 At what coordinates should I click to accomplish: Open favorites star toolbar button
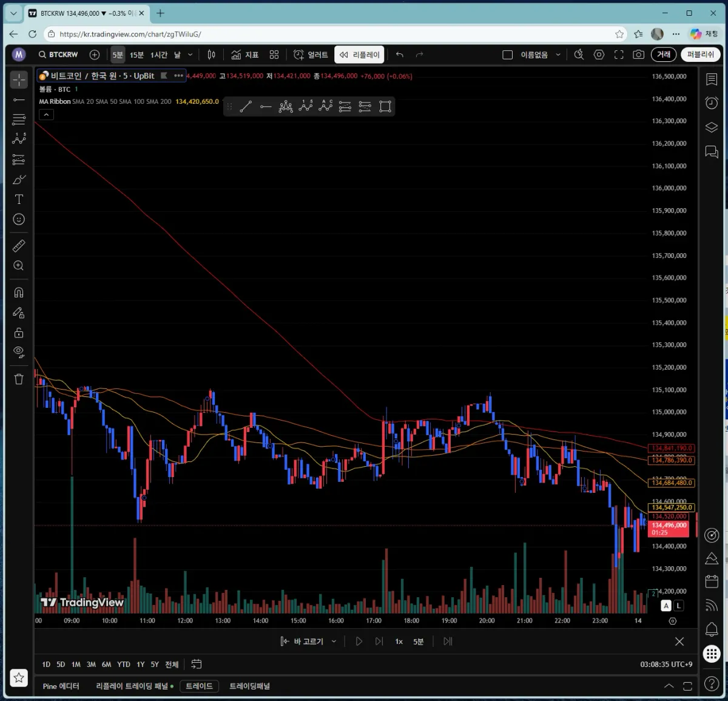coord(19,678)
